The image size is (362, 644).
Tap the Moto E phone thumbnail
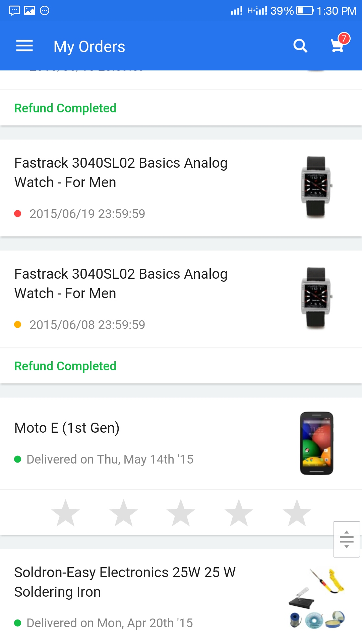pos(316,443)
